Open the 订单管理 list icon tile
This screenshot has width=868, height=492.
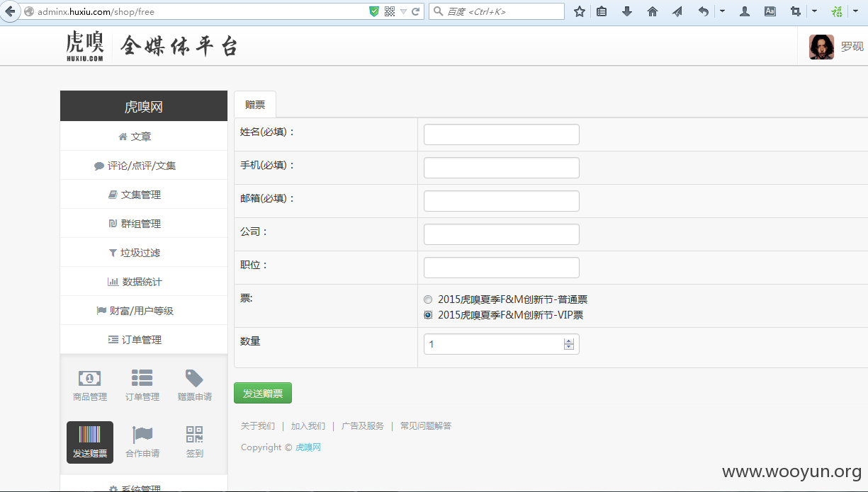pyautogui.click(x=142, y=385)
